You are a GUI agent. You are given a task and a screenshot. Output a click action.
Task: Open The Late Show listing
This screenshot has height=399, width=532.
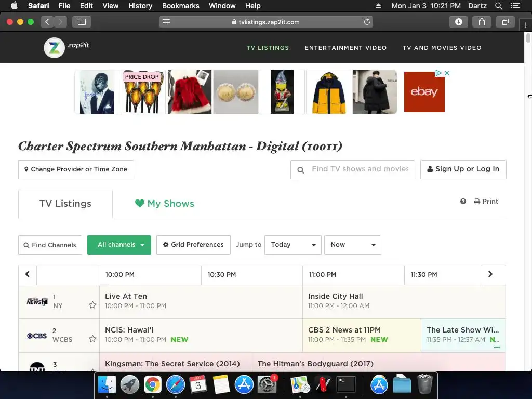(463, 335)
